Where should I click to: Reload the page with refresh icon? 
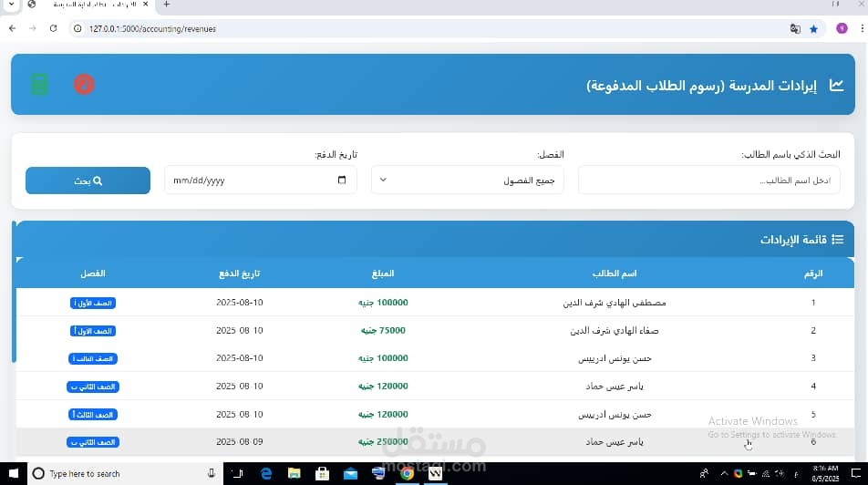coord(53,28)
